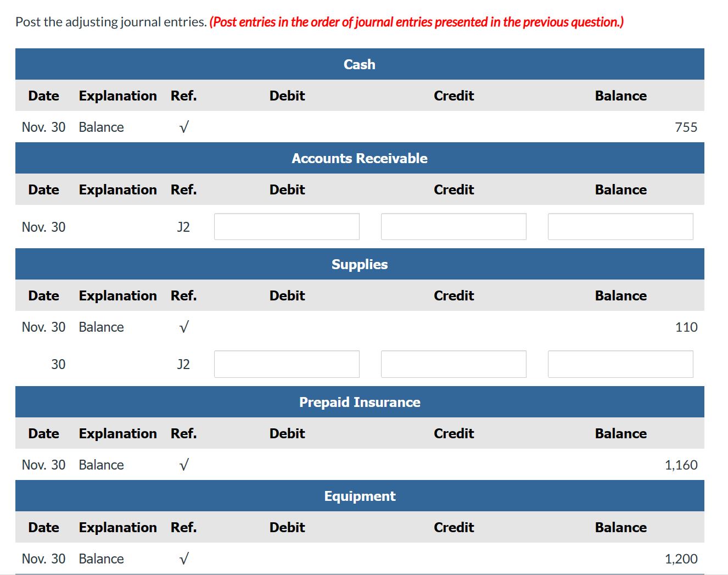
Task: Click the Equipment ledger heading
Action: pos(360,496)
